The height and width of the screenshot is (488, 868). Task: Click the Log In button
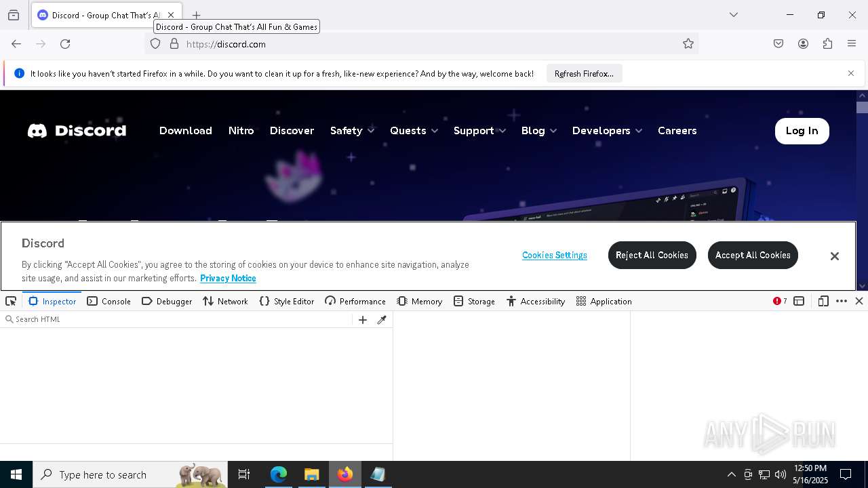click(802, 131)
